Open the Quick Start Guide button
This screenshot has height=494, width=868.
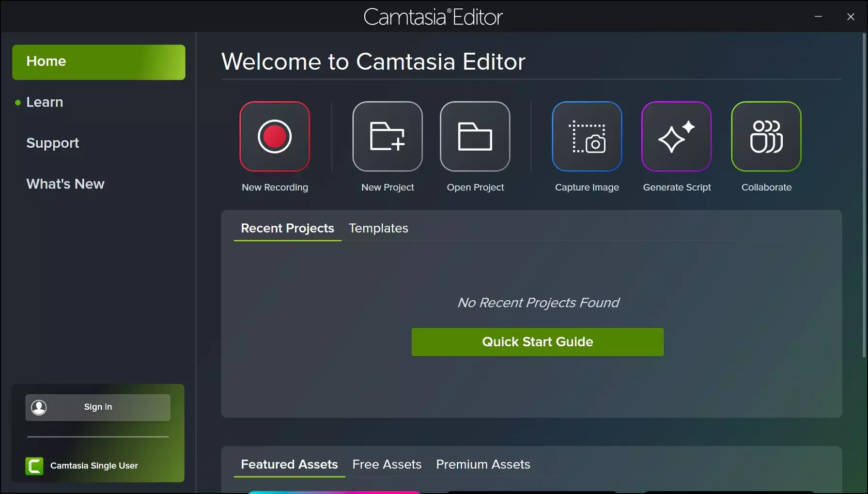coord(538,342)
